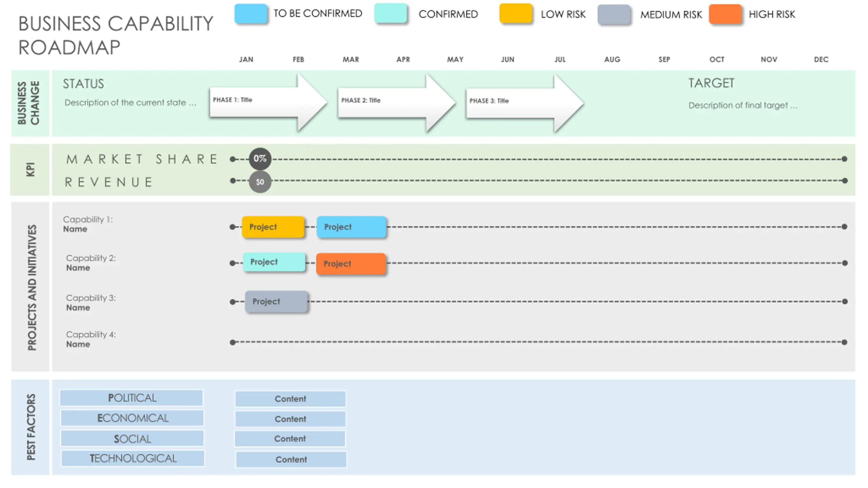This screenshot has width=868, height=488.
Task: Select the TECHNOLOGICAL factor box
Action: tap(133, 459)
